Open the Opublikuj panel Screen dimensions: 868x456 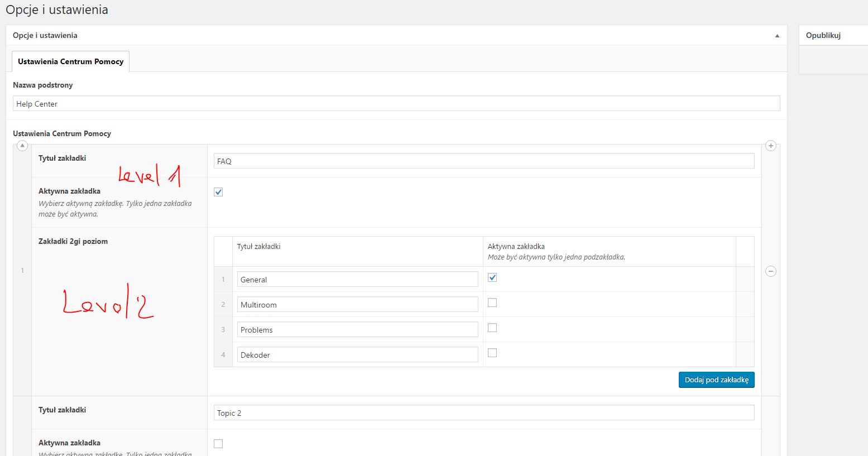pyautogui.click(x=823, y=35)
